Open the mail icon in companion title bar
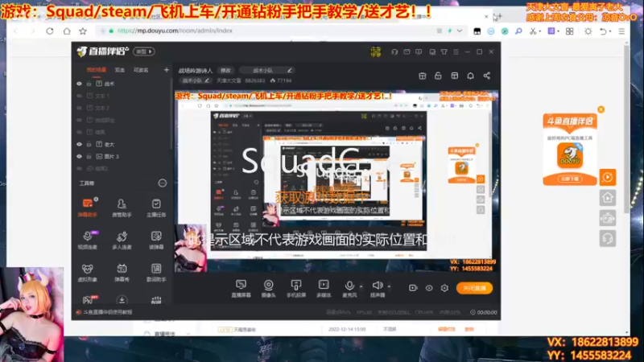Screen dimensions: 644x362 click(x=407, y=51)
